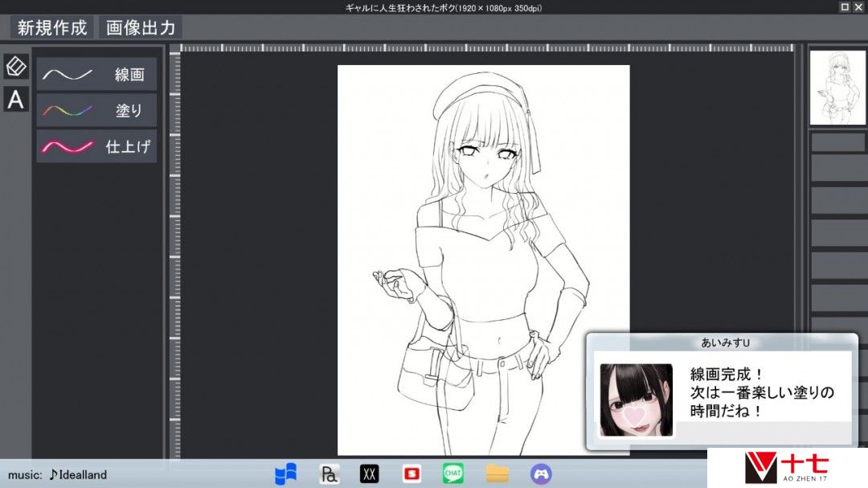Select the eraser tool icon
Viewport: 868px width, 488px height.
[x=16, y=67]
